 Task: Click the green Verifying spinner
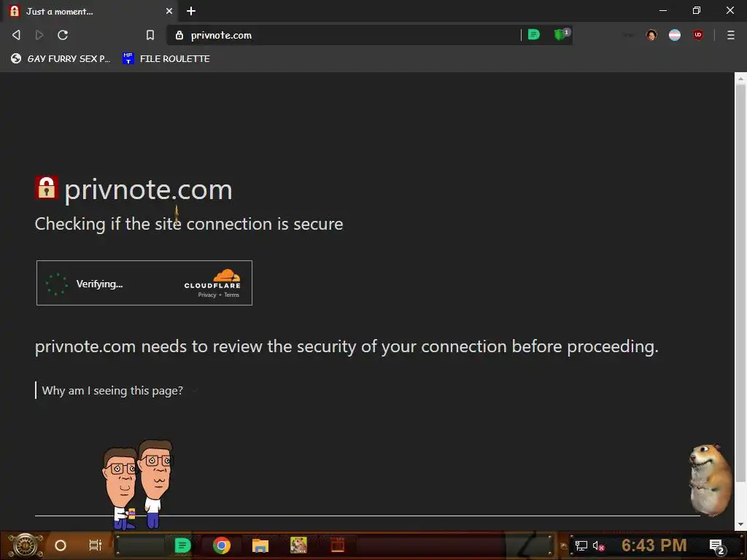tap(56, 284)
